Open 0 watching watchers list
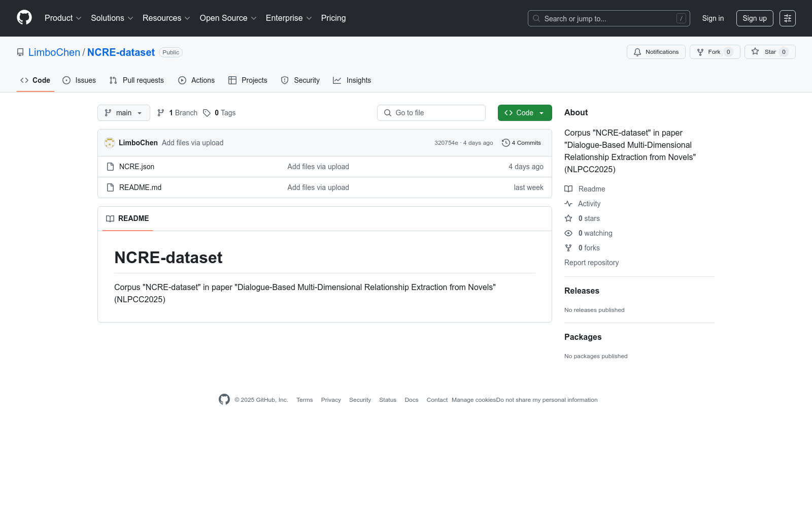Viewport: 812px width, 508px height. coord(595,233)
